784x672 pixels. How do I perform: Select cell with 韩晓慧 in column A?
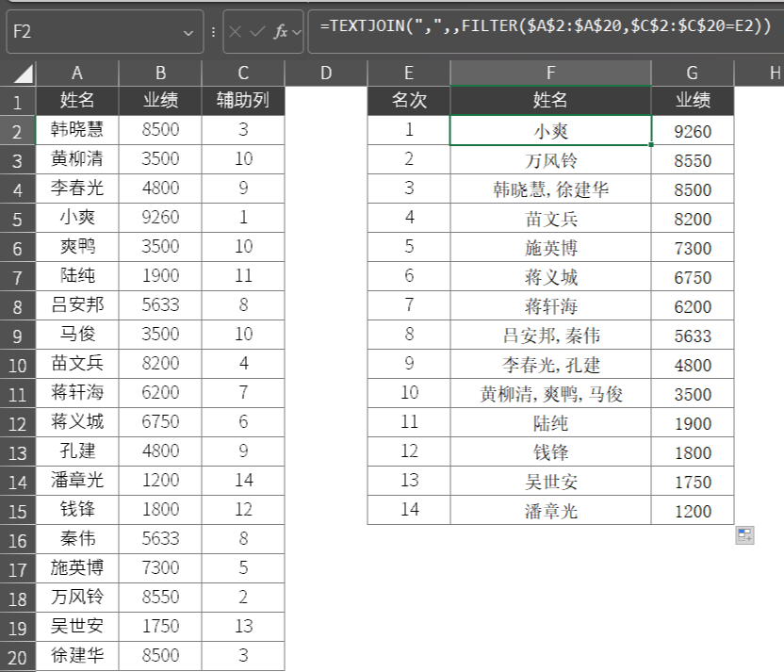[x=77, y=130]
